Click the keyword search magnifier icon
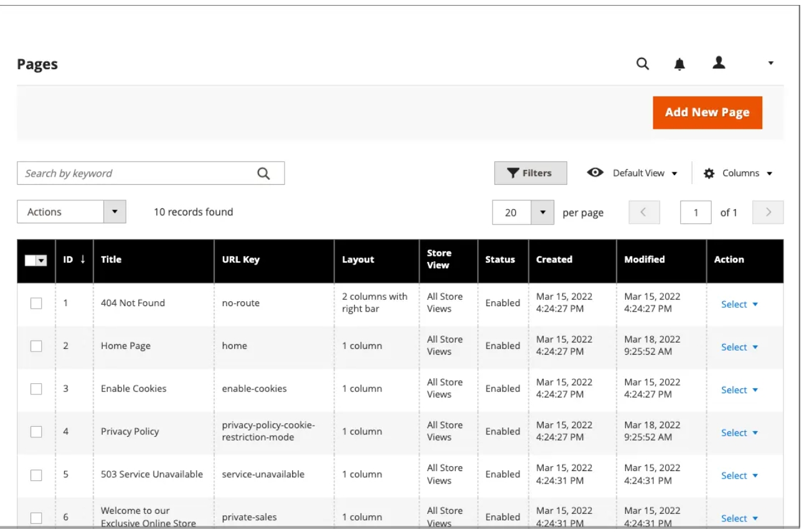This screenshot has width=804, height=532. click(x=263, y=174)
